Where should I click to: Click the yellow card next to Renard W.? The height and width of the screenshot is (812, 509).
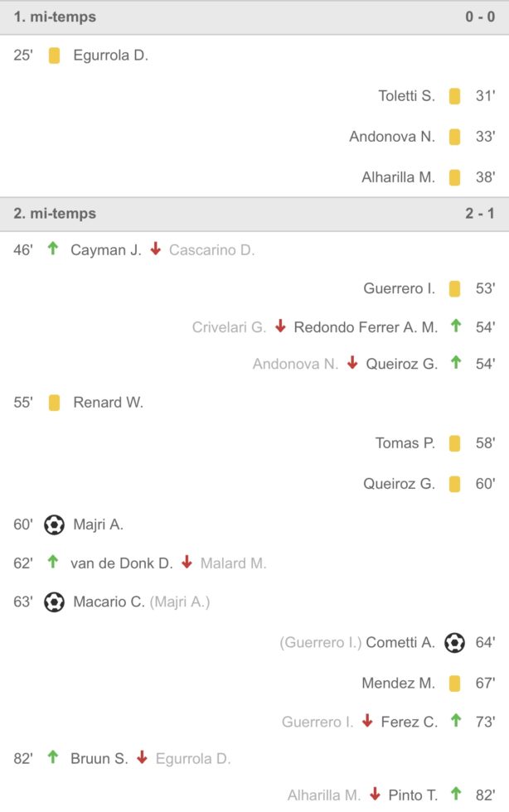pos(54,403)
